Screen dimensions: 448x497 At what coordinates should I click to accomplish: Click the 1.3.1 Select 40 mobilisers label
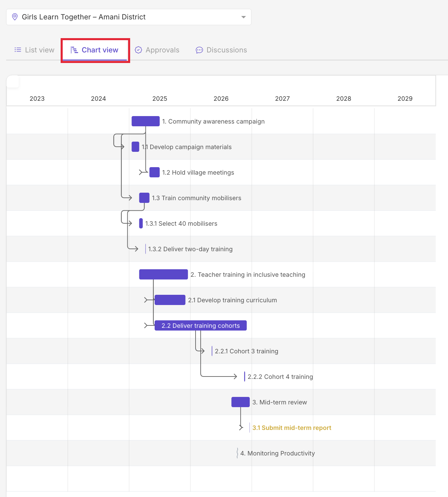pyautogui.click(x=181, y=224)
